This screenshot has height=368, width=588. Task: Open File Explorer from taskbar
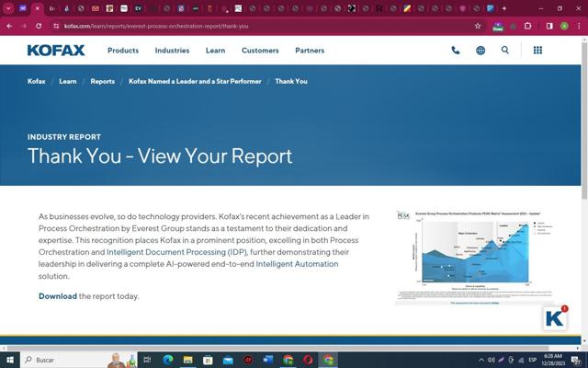(187, 360)
